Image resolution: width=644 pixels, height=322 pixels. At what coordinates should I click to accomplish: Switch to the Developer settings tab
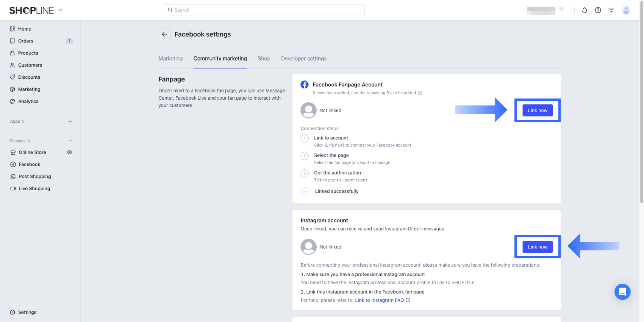tap(303, 59)
